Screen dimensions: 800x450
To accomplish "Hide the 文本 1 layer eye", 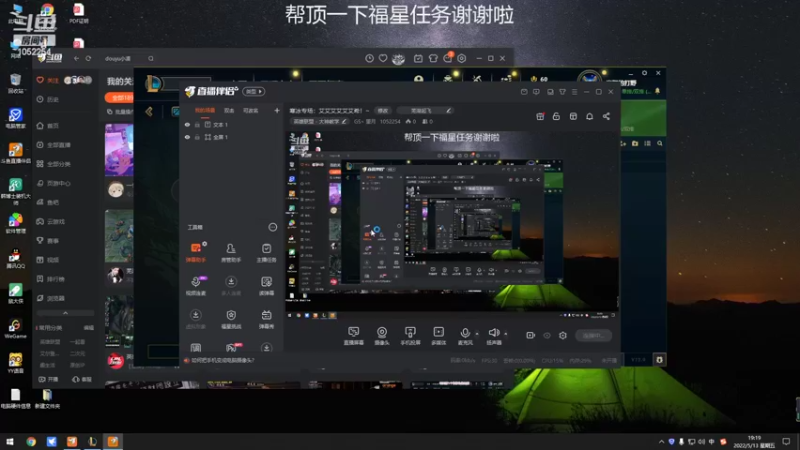I will [x=187, y=124].
